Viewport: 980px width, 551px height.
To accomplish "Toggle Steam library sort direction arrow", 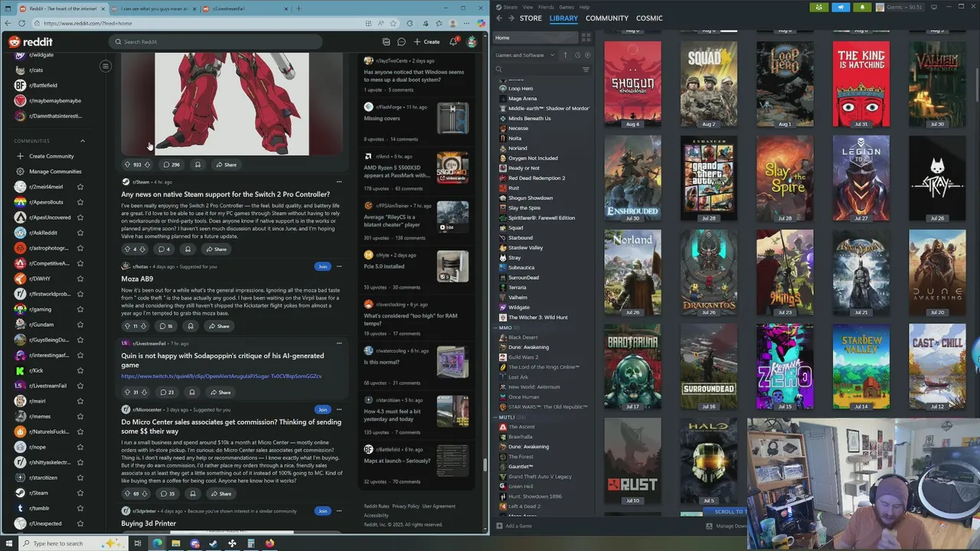I will click(565, 55).
